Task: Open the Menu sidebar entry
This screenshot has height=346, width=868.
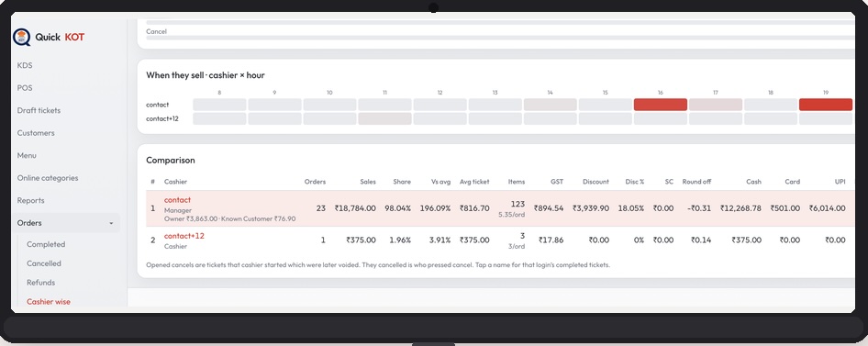Action: pyautogui.click(x=27, y=155)
